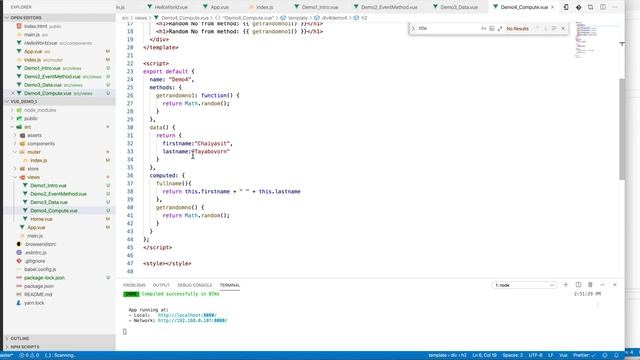The width and height of the screenshot is (640, 360).
Task: Click errors and warnings count in status bar
Action: point(29,356)
